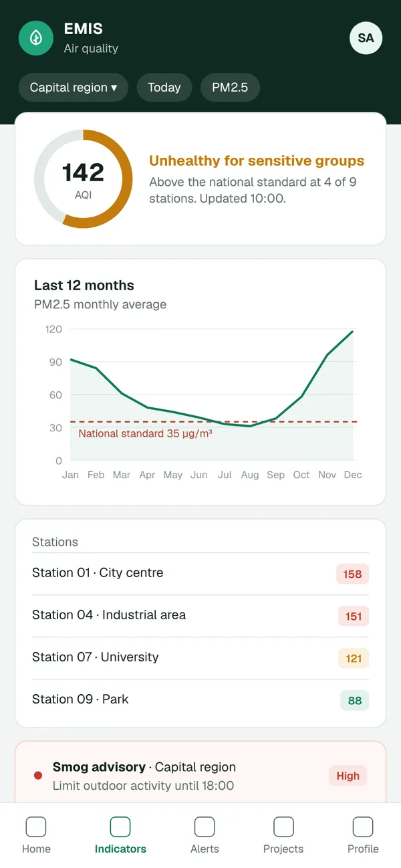This screenshot has width=401, height=868.
Task: Tap the Profile tab icon
Action: point(363,827)
